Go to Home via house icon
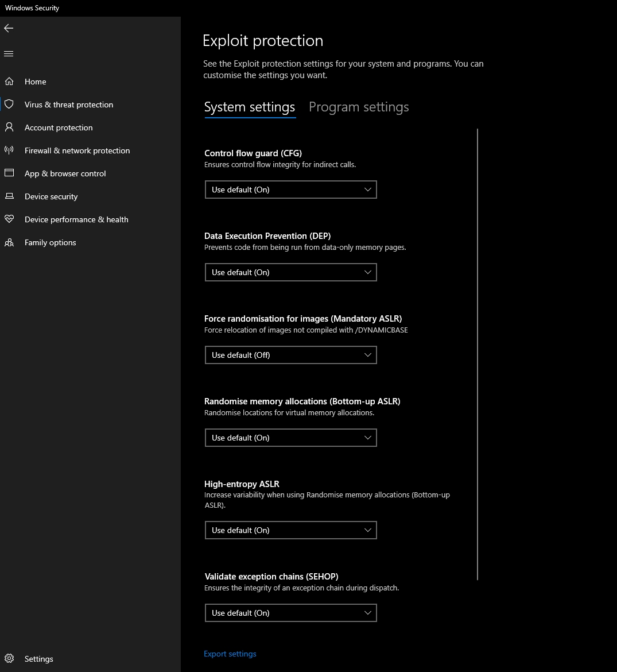Image resolution: width=617 pixels, height=672 pixels. [x=9, y=82]
